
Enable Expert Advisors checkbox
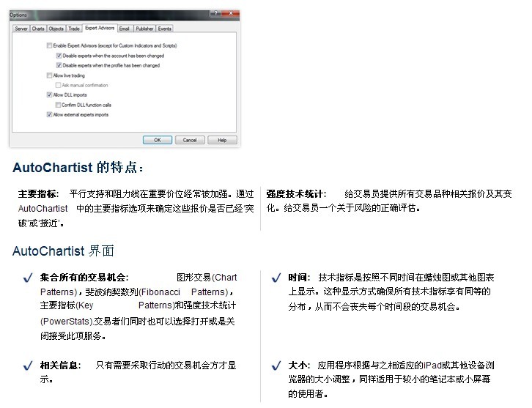(50, 45)
